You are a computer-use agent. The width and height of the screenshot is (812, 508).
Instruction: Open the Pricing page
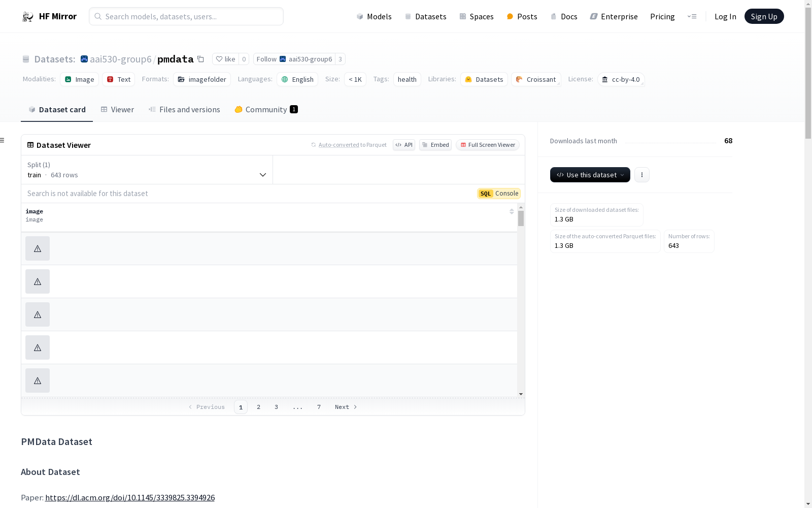tap(662, 17)
